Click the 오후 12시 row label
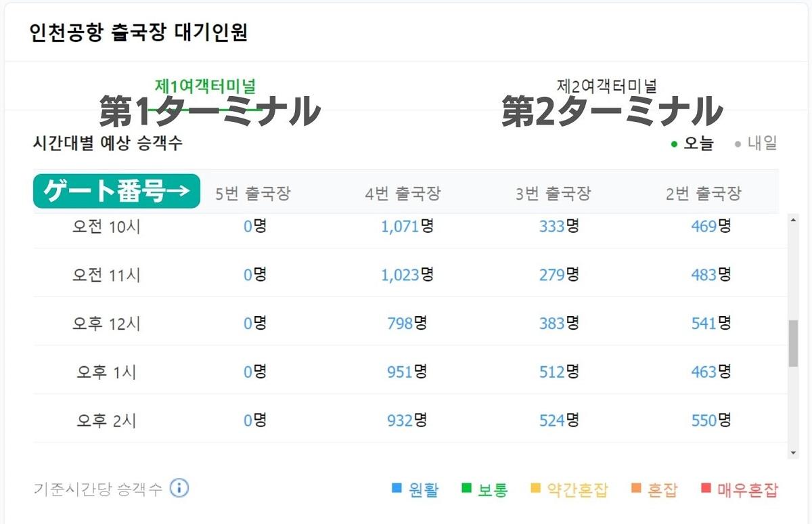The image size is (812, 524). 106,324
